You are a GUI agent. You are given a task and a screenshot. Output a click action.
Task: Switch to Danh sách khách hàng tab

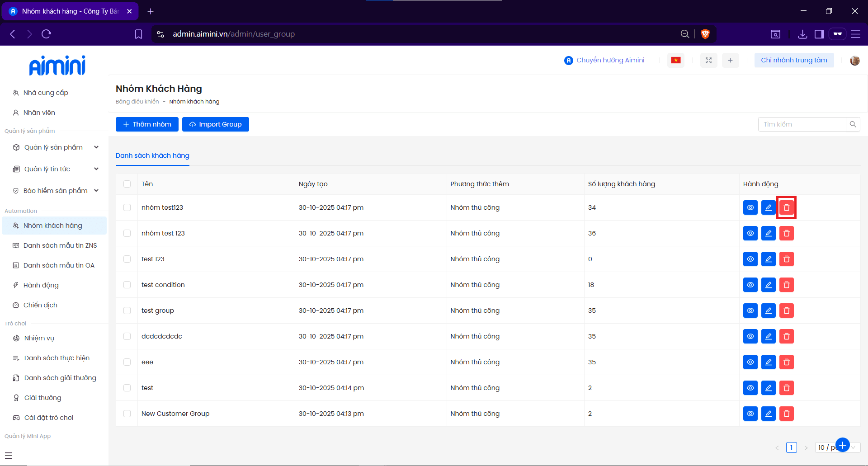pos(152,155)
